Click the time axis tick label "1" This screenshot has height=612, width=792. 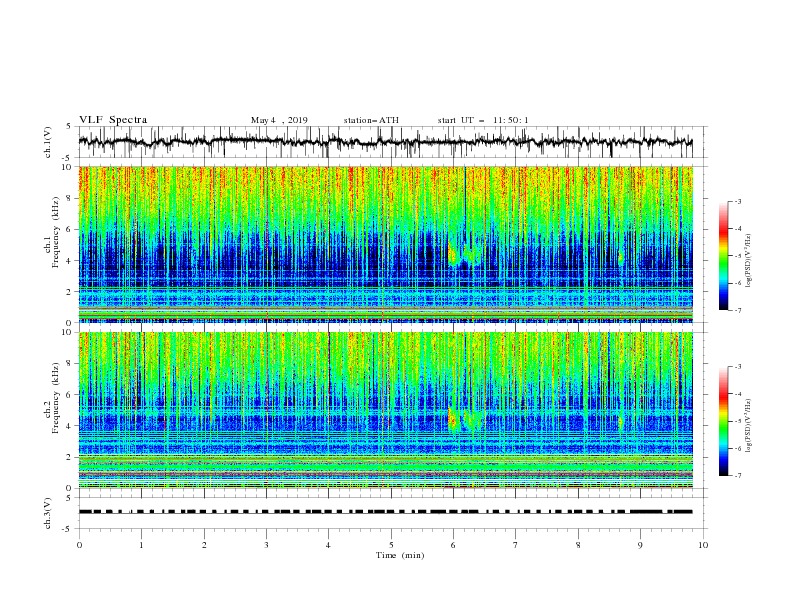(x=141, y=545)
